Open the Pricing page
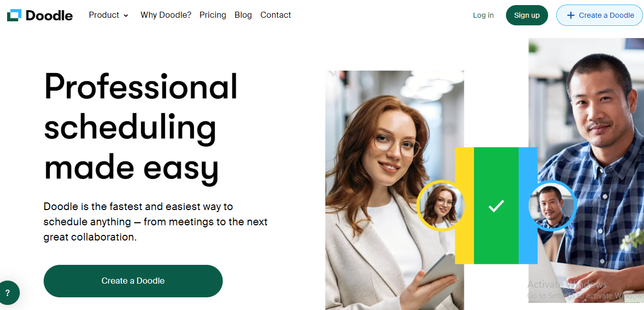 (213, 15)
